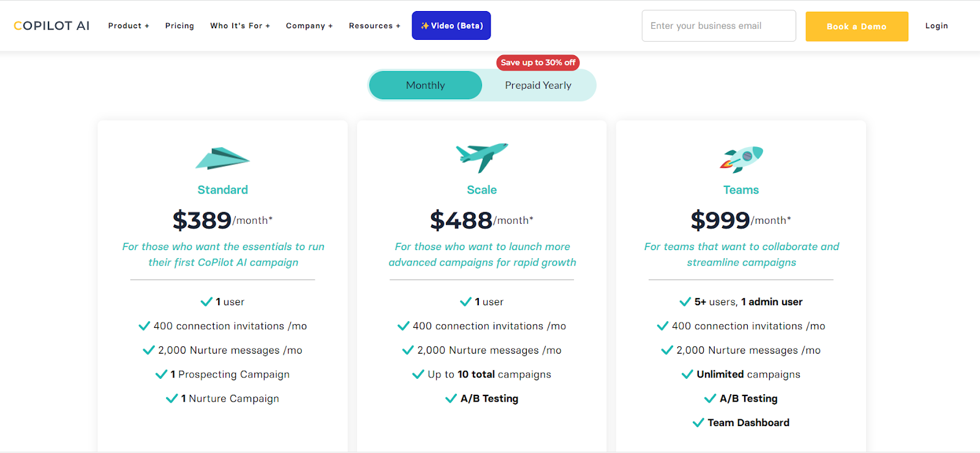Go to the Pricing page

(179, 26)
